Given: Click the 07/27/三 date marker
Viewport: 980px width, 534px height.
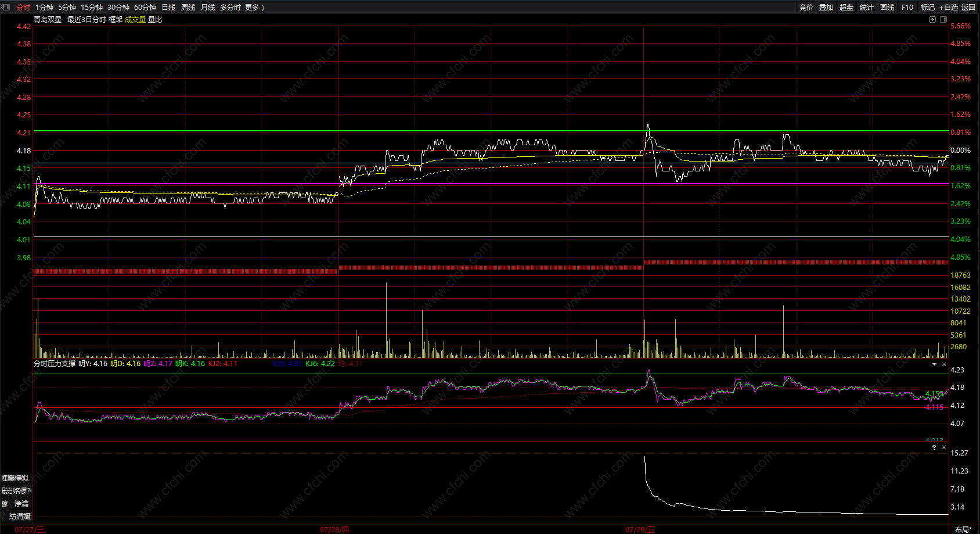Looking at the screenshot, I should point(29,529).
